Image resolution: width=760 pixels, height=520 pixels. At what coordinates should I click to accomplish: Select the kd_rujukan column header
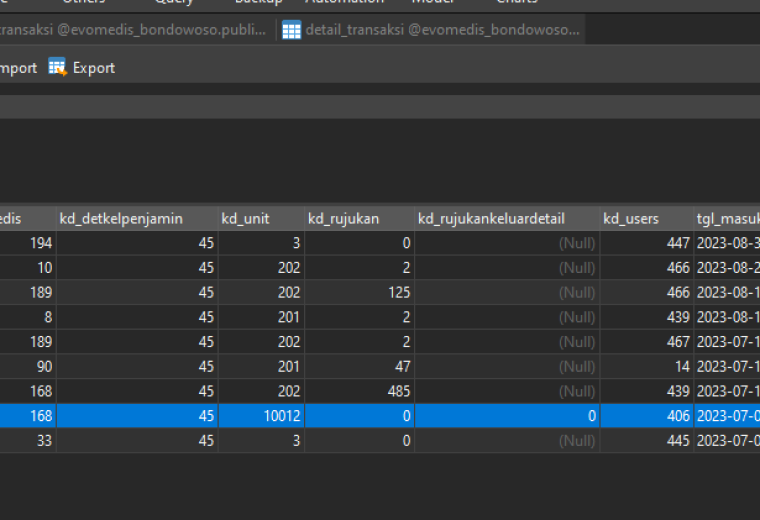click(x=360, y=219)
